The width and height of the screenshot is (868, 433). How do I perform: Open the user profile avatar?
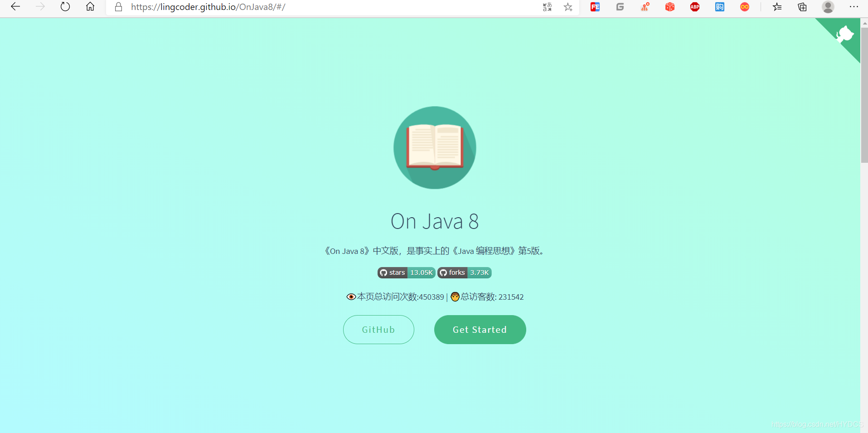click(828, 7)
